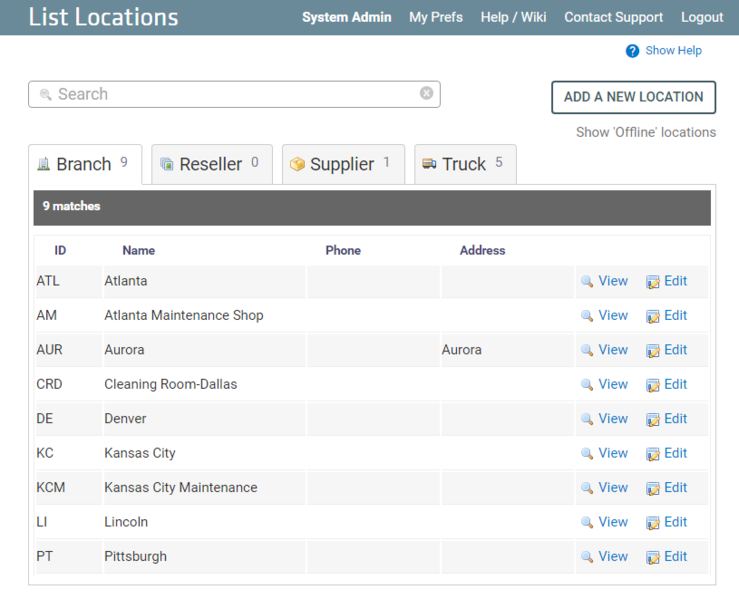Click the Show Help link
The height and width of the screenshot is (599, 739).
click(x=673, y=50)
